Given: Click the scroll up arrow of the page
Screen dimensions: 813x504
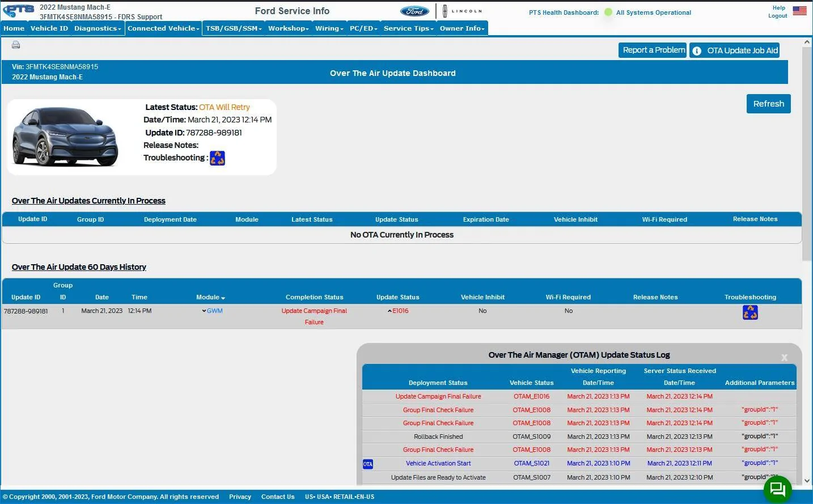Looking at the screenshot, I should coord(807,42).
